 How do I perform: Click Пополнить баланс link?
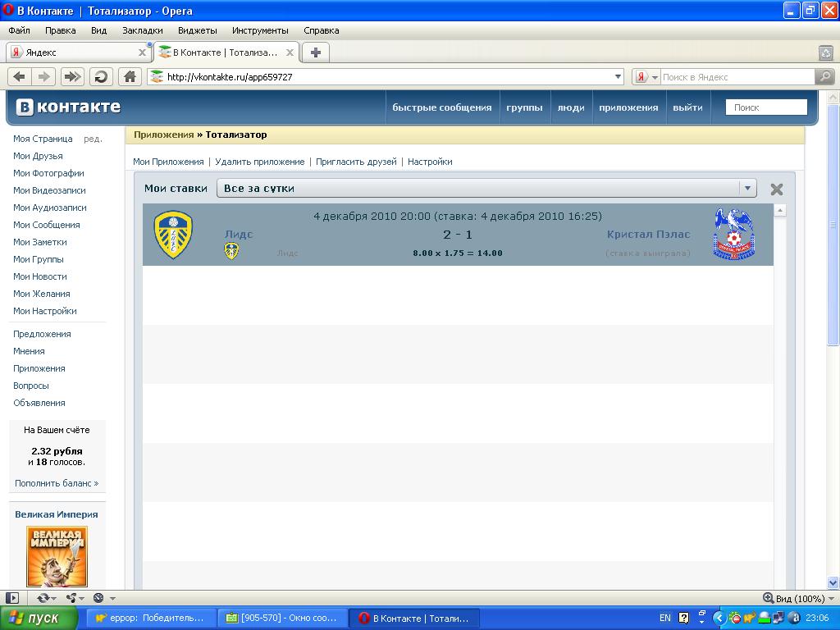click(57, 483)
